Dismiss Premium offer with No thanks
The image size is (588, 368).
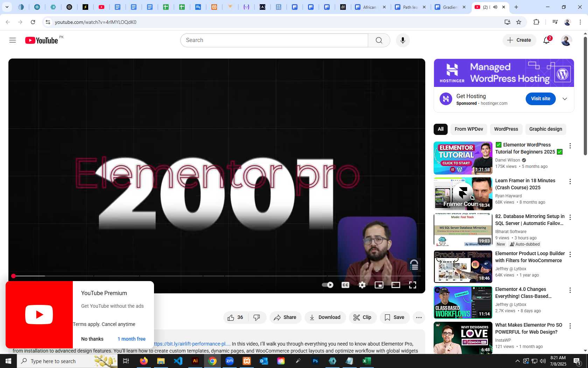(x=92, y=339)
